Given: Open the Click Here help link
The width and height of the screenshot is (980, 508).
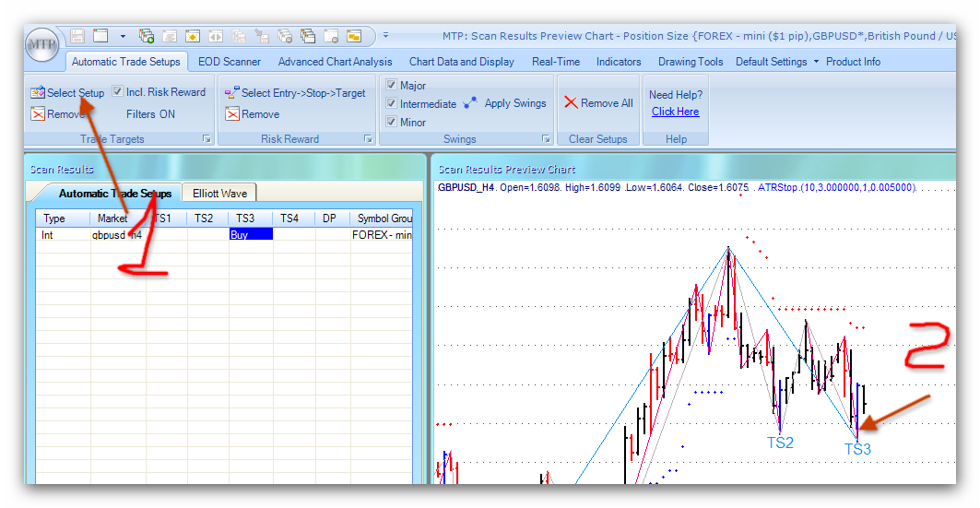Looking at the screenshot, I should (675, 112).
